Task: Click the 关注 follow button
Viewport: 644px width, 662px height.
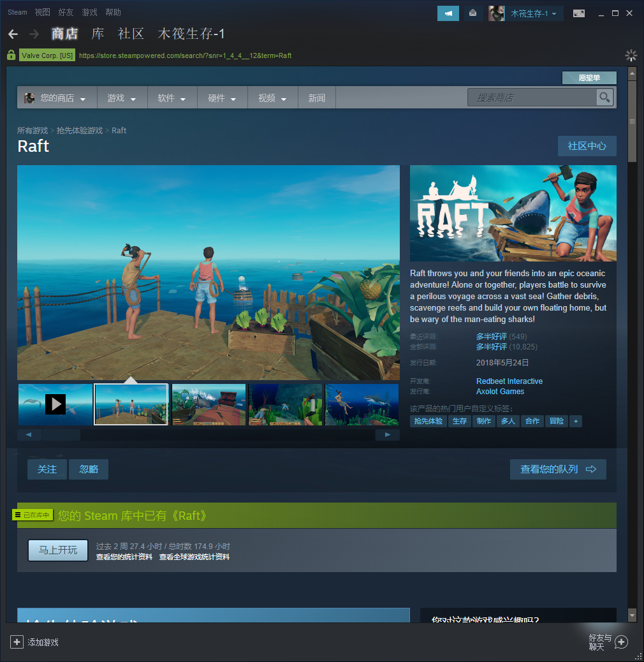Action: [x=47, y=469]
